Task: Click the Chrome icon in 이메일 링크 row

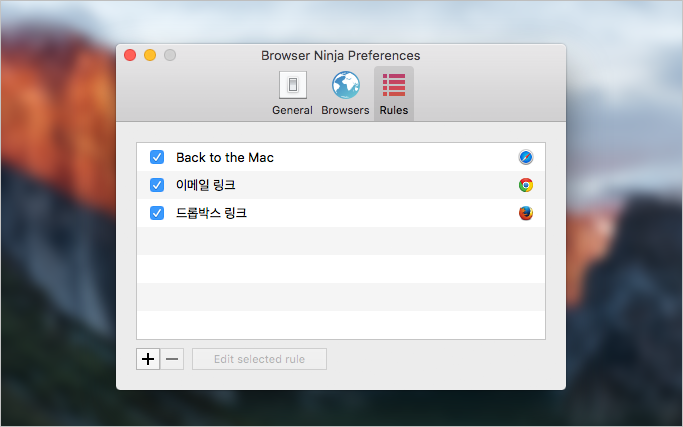Action: point(526,185)
